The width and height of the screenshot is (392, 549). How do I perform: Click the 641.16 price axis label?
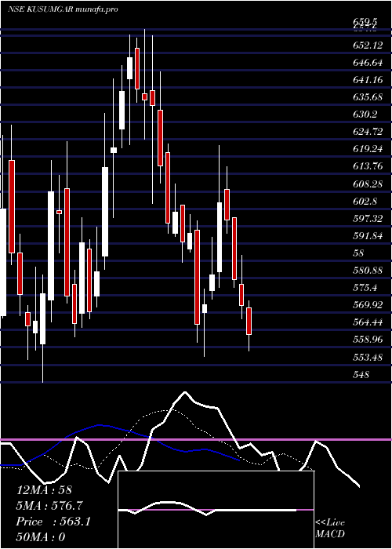(368, 80)
